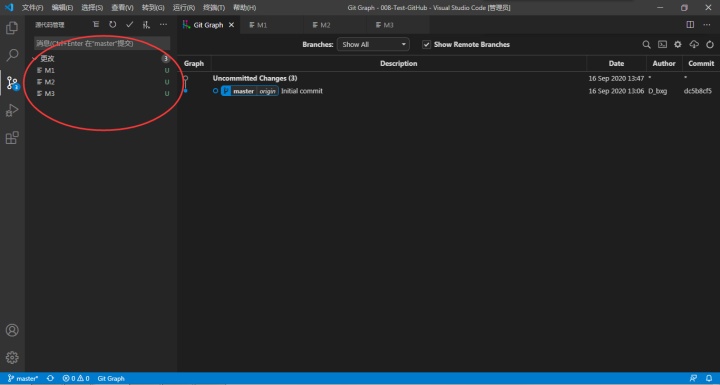
Task: Open notifications bell in status bar
Action: pyautogui.click(x=709, y=378)
